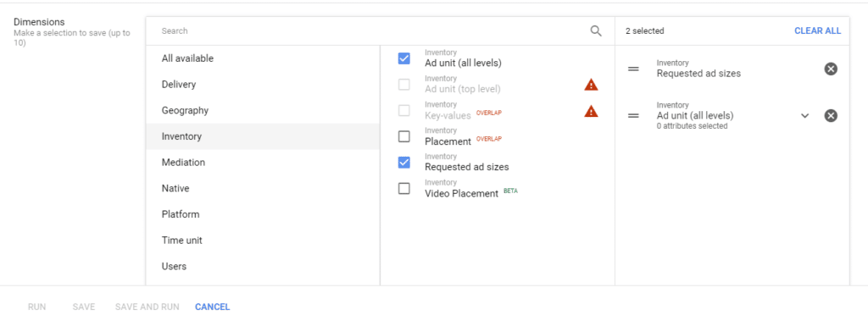Open the Native dimension category
Image resolution: width=868 pixels, height=321 pixels.
pyautogui.click(x=263, y=188)
